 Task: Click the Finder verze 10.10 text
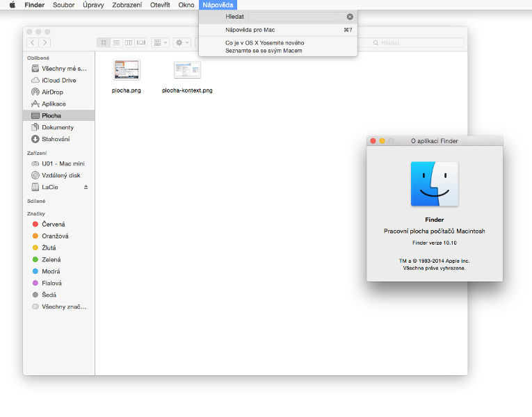[435, 243]
